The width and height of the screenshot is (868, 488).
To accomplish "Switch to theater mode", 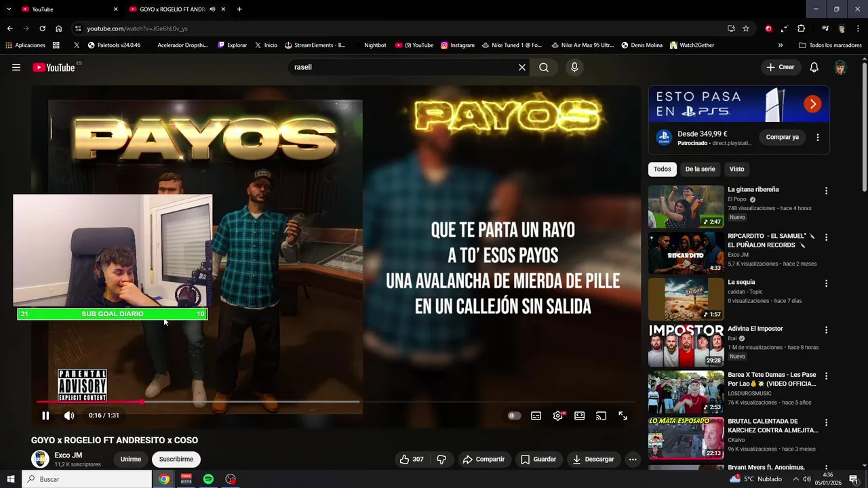I will tap(580, 415).
